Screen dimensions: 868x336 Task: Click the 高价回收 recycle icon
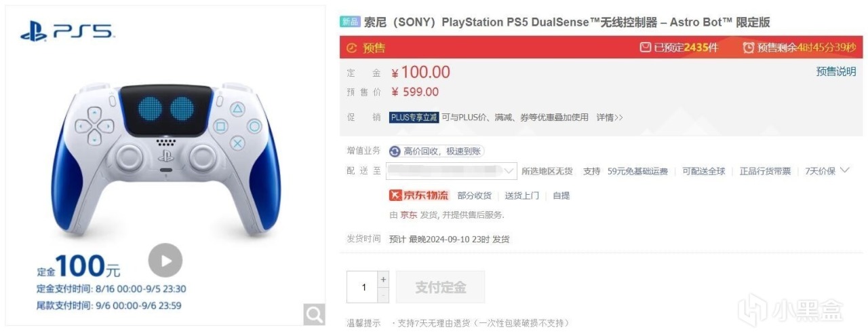395,151
